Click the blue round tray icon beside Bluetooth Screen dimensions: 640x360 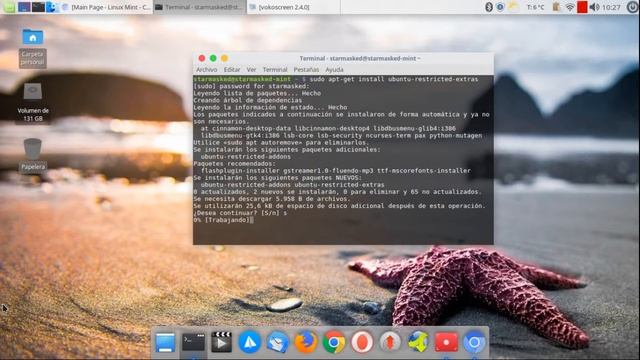(500, 7)
